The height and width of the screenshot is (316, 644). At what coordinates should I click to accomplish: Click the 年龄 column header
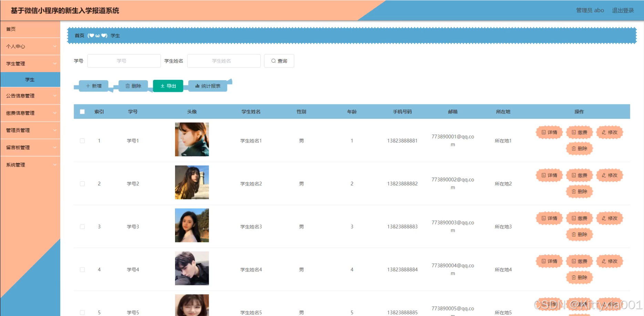352,112
